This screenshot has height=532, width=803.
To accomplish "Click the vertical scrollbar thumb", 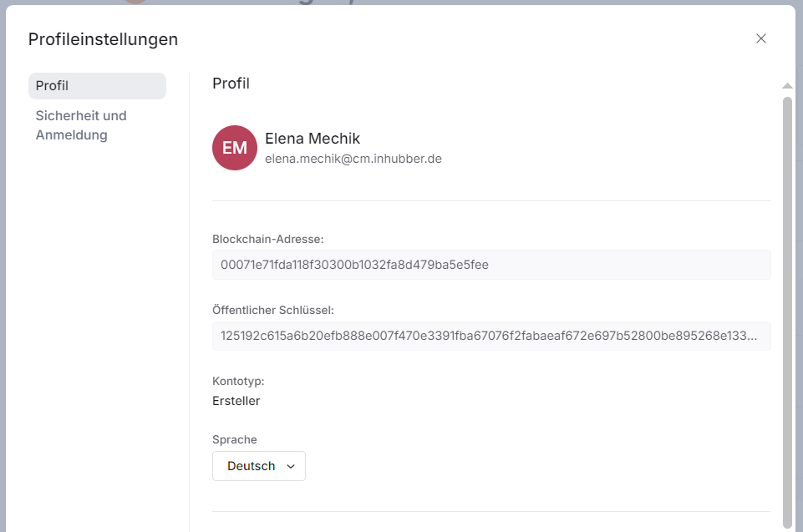I will click(787, 309).
